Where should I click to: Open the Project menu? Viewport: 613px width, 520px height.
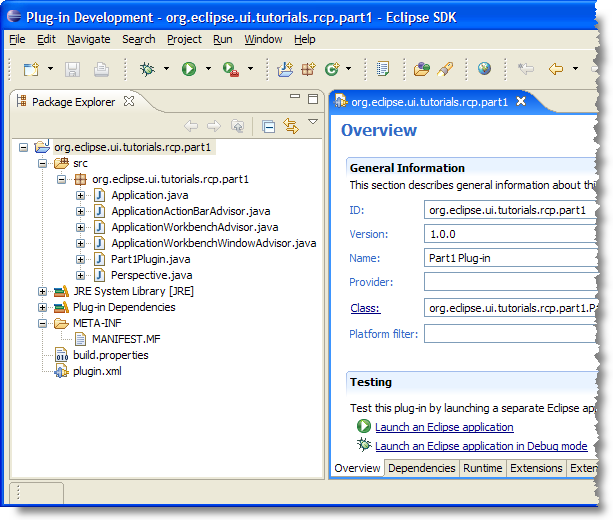184,39
